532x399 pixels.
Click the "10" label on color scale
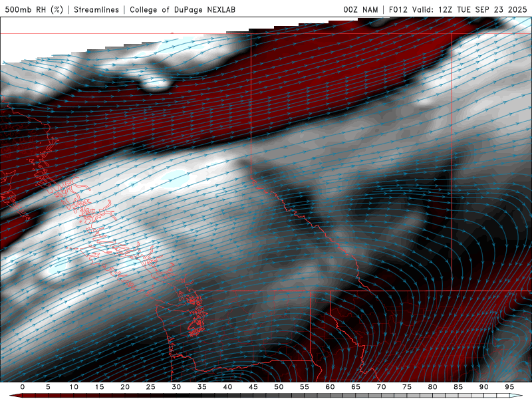pos(74,387)
